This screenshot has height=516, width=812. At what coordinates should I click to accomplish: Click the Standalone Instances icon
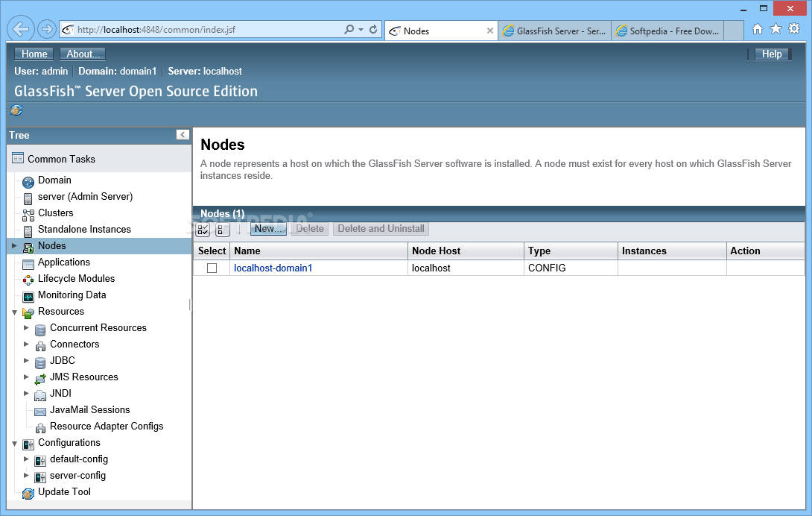pos(28,230)
